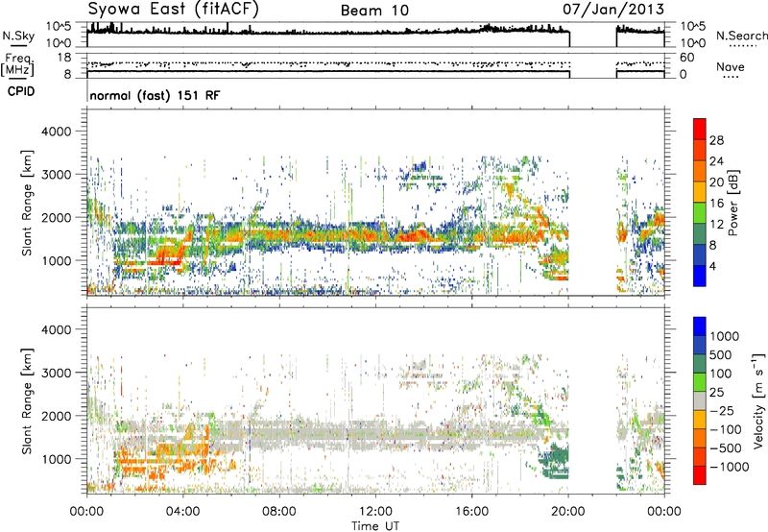Click the '28' power color bar tick label
The image size is (768, 532).
click(716, 140)
